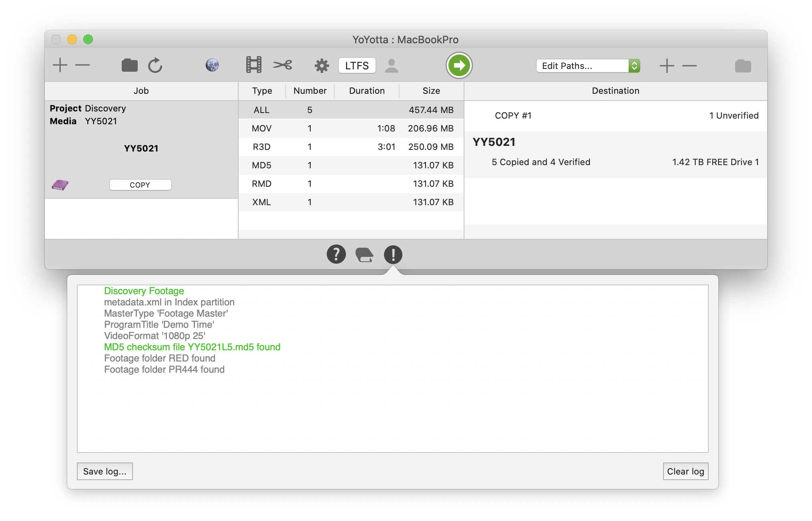Open the destination folder icon
This screenshot has height=521, width=812.
point(743,66)
